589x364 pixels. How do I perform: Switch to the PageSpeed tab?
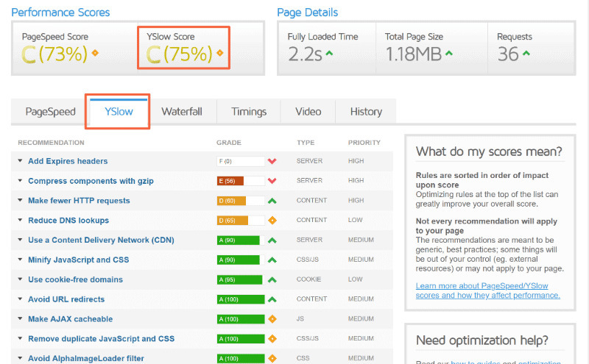50,112
